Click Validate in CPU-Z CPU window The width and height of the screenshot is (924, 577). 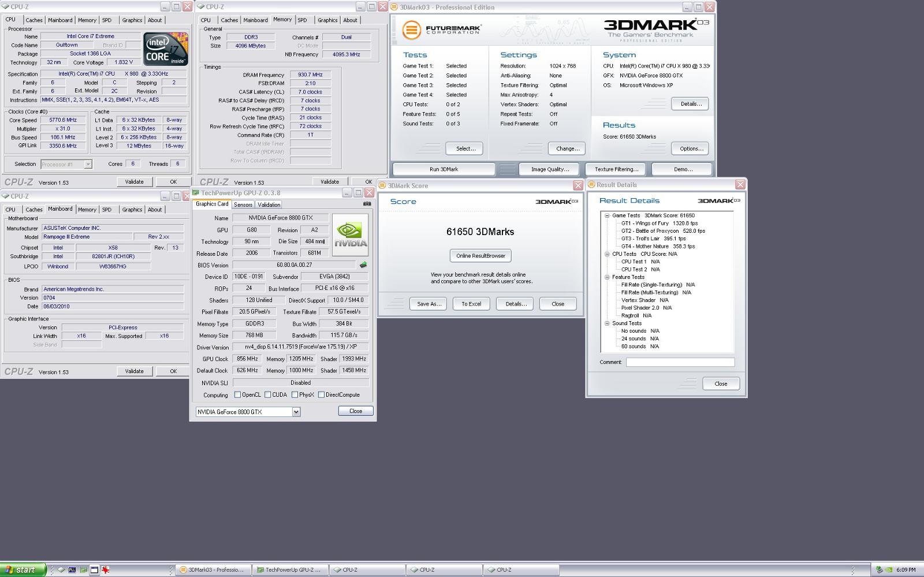[135, 182]
